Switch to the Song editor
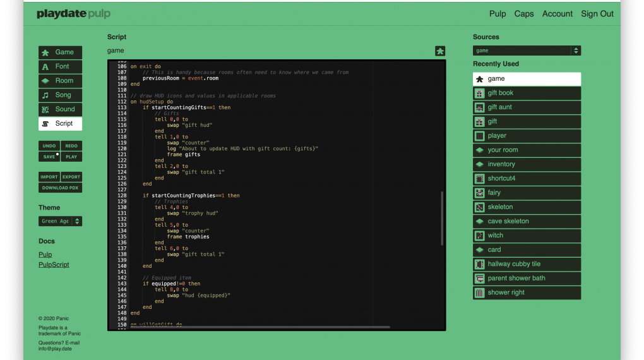The height and width of the screenshot is (360, 644). tap(60, 95)
